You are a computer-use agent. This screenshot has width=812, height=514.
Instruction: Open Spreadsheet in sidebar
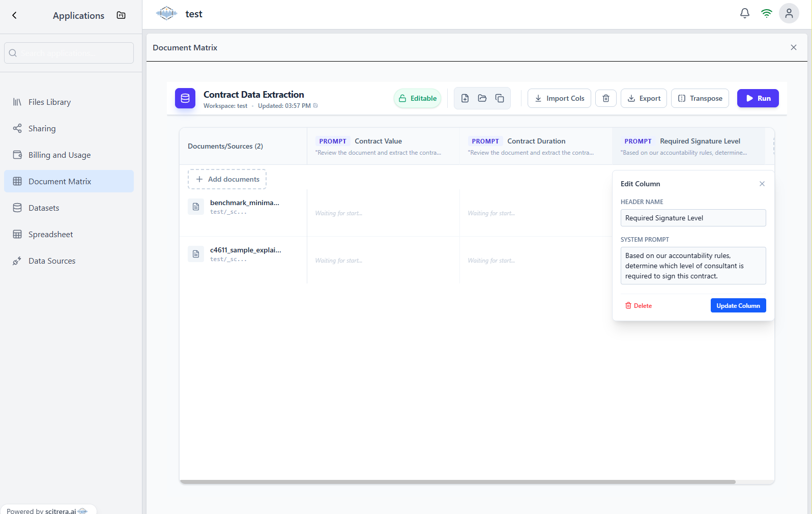(x=69, y=234)
